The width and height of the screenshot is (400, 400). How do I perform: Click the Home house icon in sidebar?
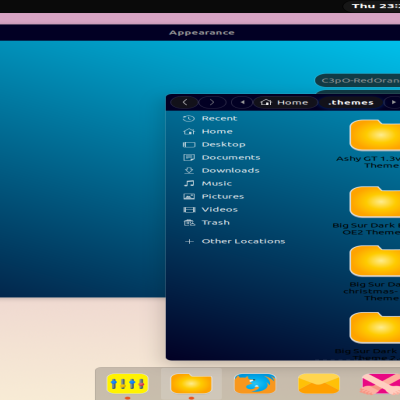[189, 131]
